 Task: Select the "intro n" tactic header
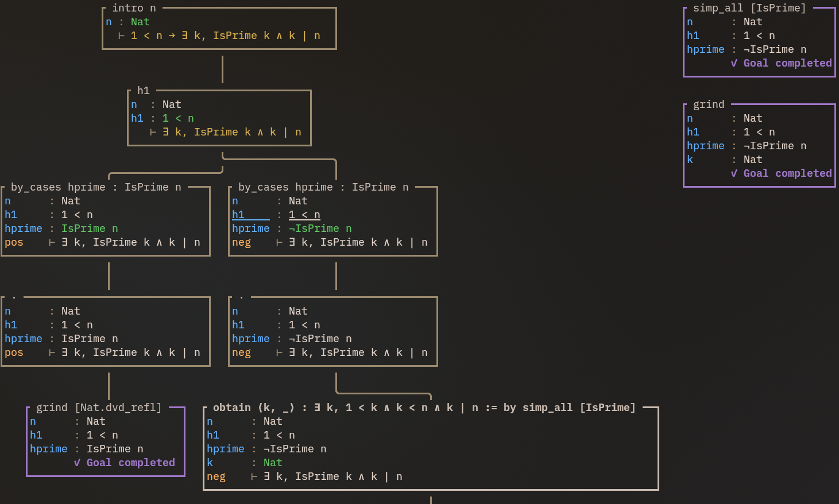pos(134,8)
